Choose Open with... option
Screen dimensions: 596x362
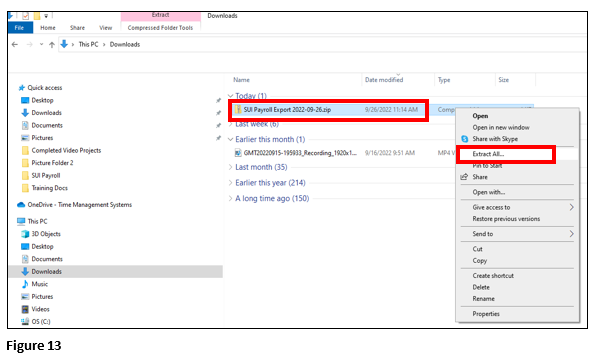488,192
